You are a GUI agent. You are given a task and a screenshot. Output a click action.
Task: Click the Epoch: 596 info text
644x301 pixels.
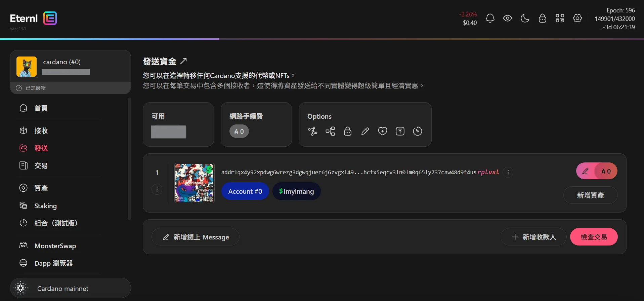coord(620,10)
